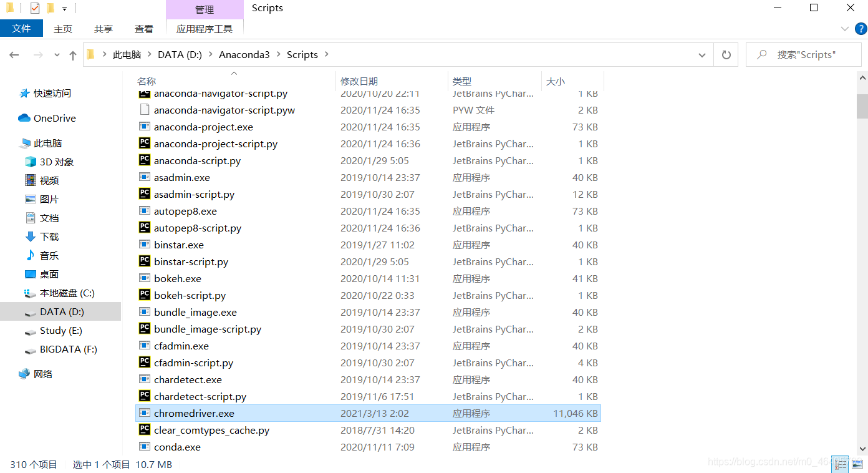The height and width of the screenshot is (473, 868).
Task: Click chevron after 此电脑 in address bar
Action: (150, 55)
